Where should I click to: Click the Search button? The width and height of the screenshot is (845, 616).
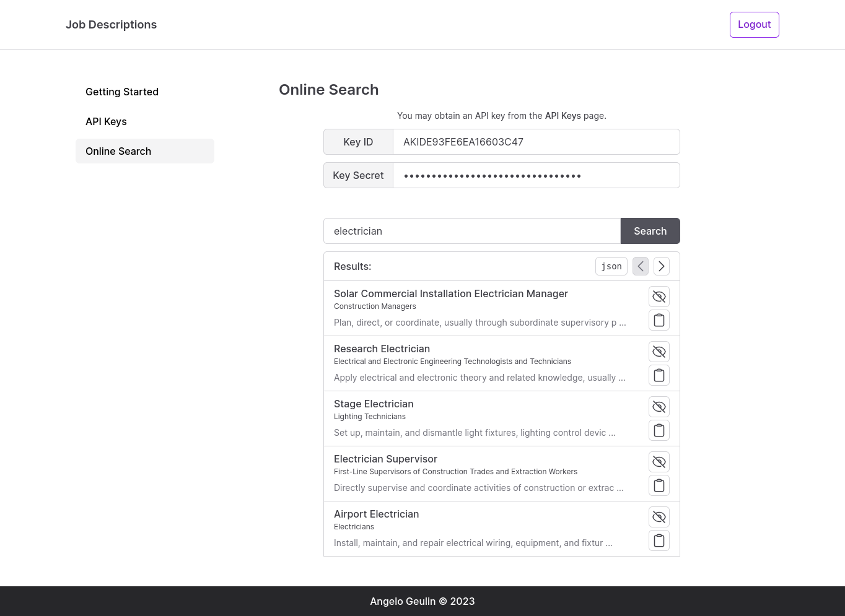pos(650,231)
